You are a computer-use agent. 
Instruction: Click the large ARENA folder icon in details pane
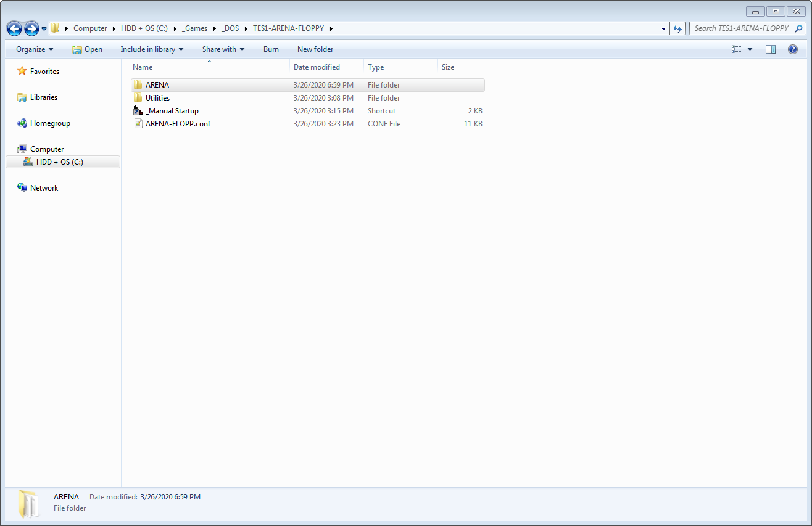[28, 504]
